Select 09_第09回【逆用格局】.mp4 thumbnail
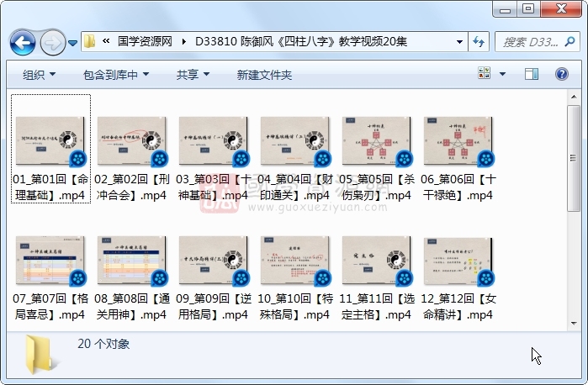588x385 pixels. coord(214,261)
